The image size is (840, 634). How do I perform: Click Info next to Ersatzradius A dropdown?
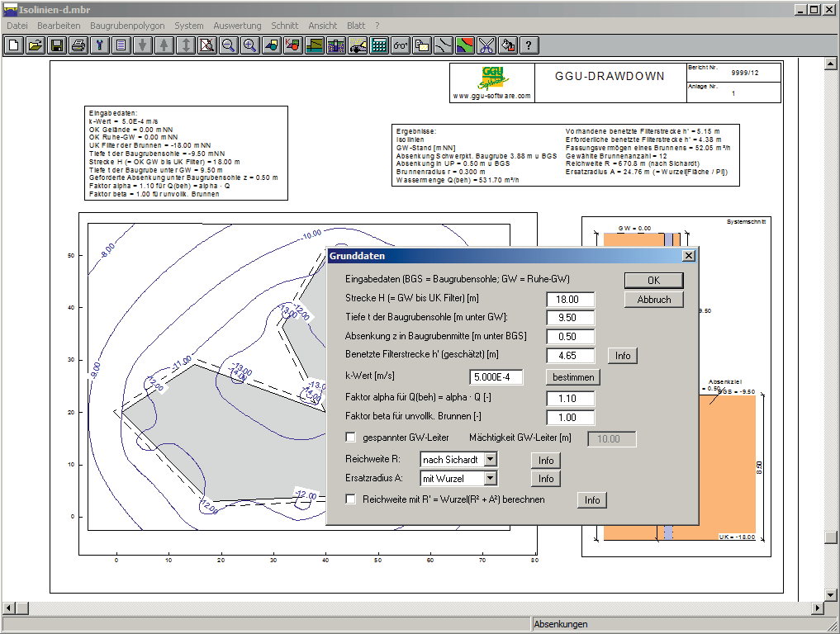(546, 479)
